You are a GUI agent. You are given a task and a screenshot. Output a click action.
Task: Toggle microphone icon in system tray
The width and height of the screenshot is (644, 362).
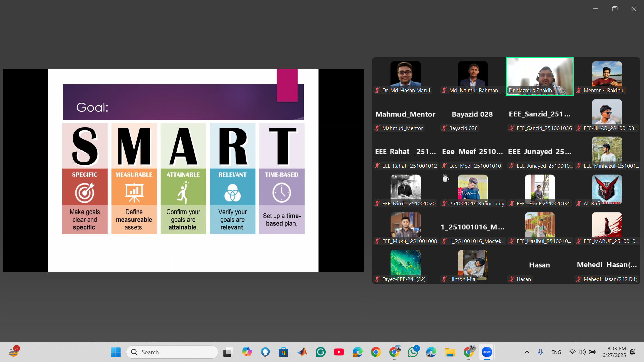pos(540,352)
